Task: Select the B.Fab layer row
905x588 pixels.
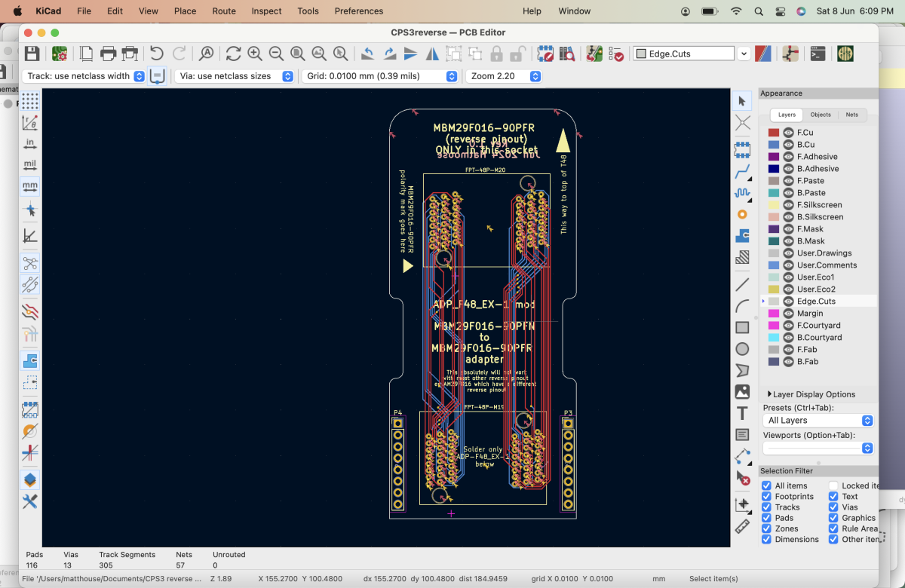Action: pos(820,362)
